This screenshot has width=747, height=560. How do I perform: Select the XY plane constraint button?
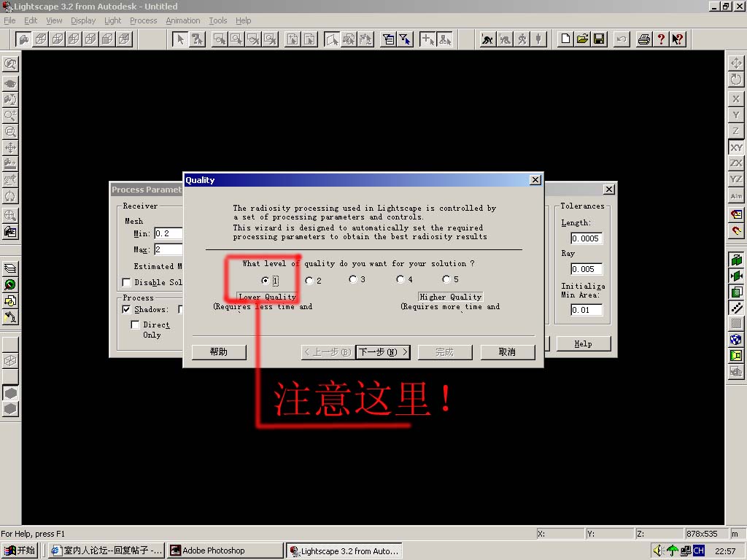(x=736, y=147)
